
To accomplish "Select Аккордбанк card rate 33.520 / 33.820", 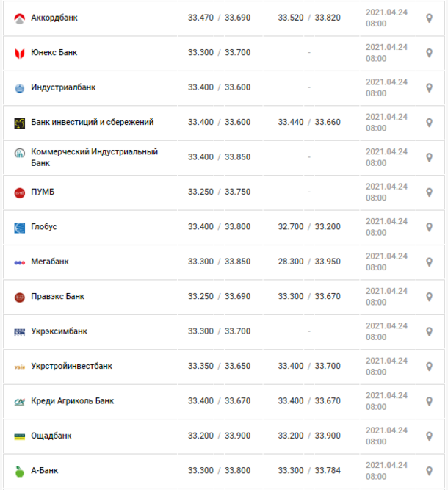I will [309, 18].
